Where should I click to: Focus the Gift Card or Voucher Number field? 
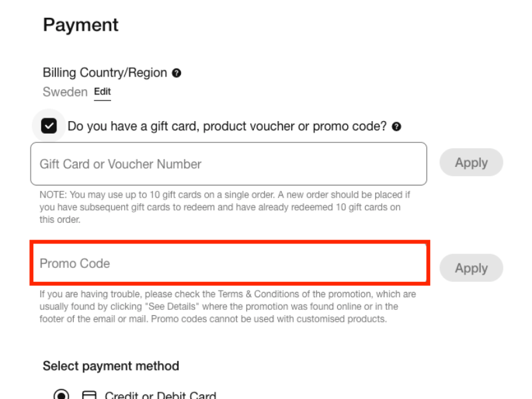229,164
